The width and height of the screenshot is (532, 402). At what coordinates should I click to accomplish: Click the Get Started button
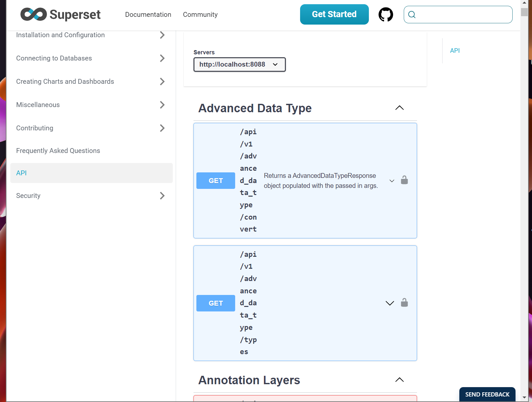334,14
